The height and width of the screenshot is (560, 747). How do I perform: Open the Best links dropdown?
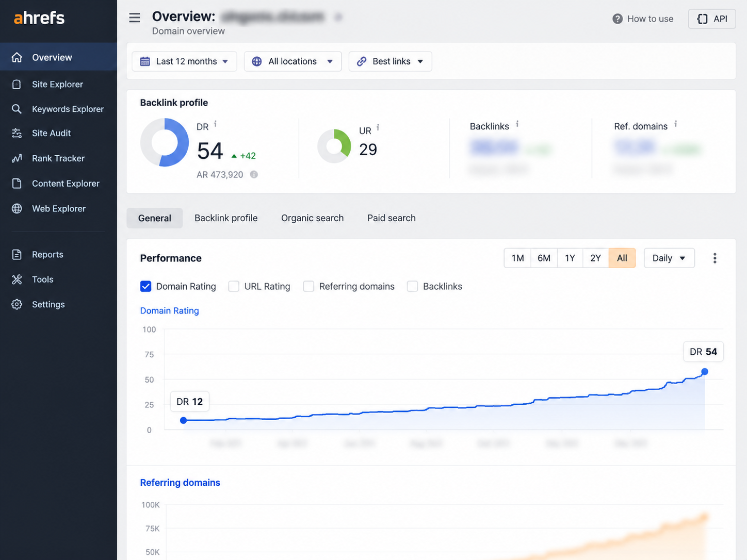pos(390,61)
